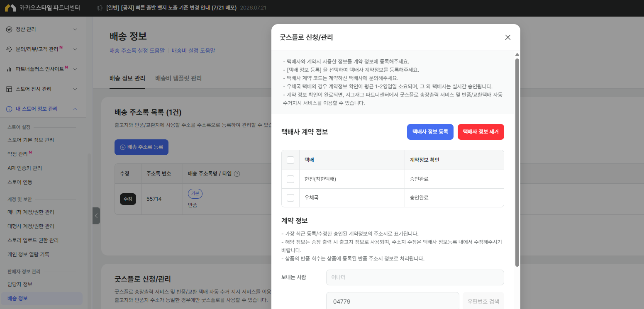
Task: Click the 내 스토어 정보 관리 info icon
Action: pos(9,109)
